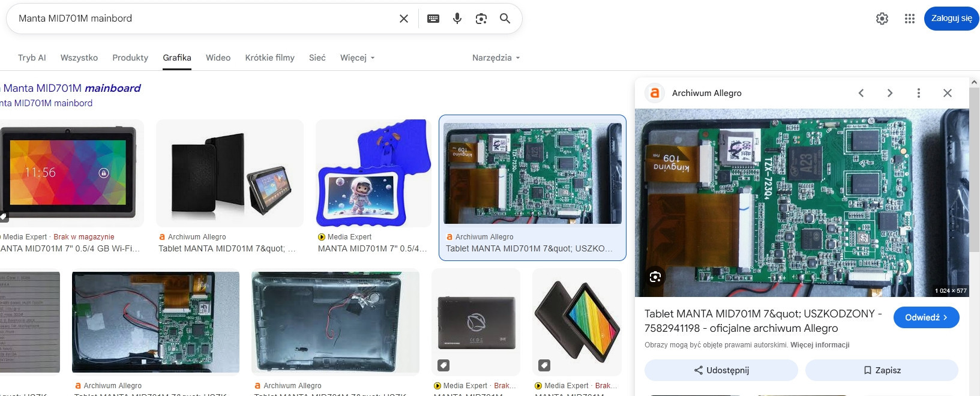Clear the search box text

coord(404,19)
